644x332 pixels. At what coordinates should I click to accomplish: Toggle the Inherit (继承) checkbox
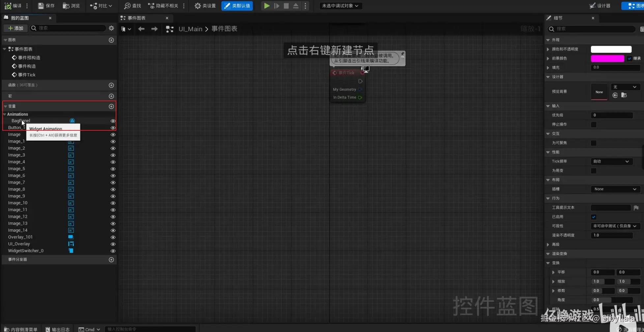point(629,58)
